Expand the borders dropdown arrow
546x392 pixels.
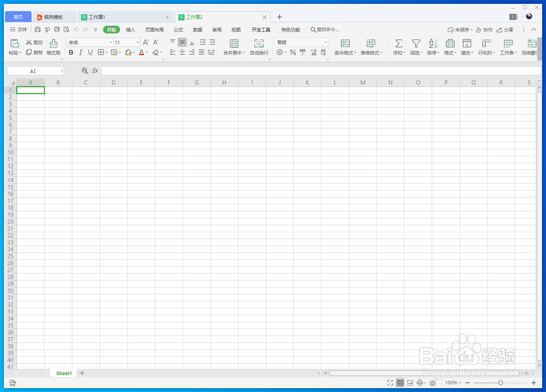(107, 53)
